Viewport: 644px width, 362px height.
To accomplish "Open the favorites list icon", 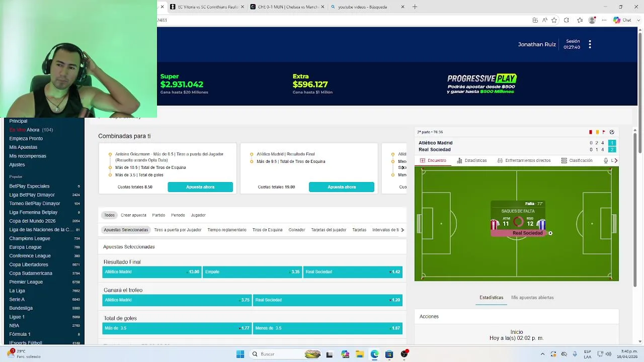I will pyautogui.click(x=580, y=20).
